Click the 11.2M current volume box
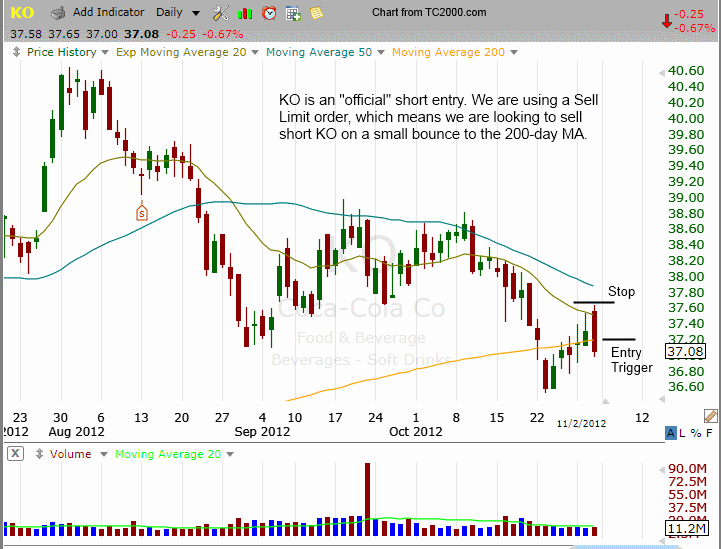 point(686,528)
